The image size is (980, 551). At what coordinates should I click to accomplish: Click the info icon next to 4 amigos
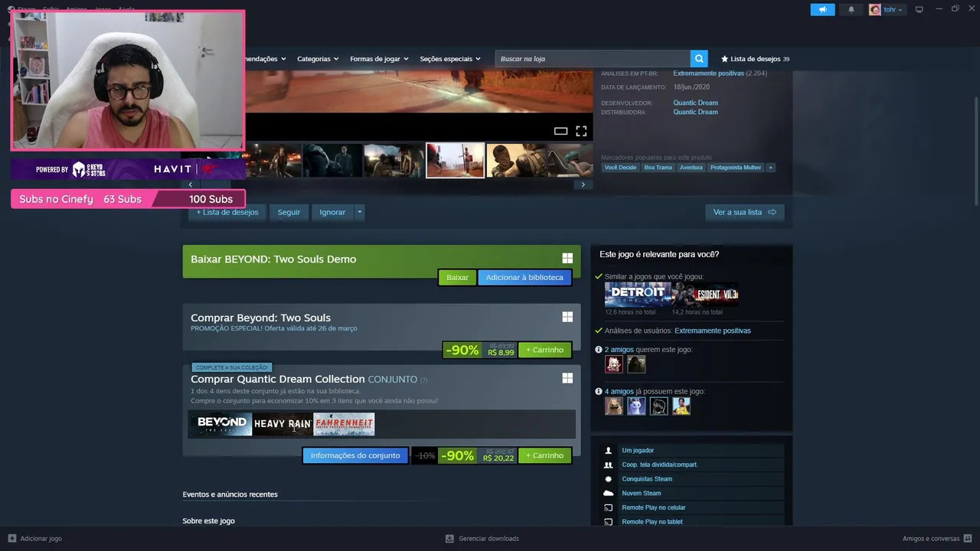tap(599, 391)
